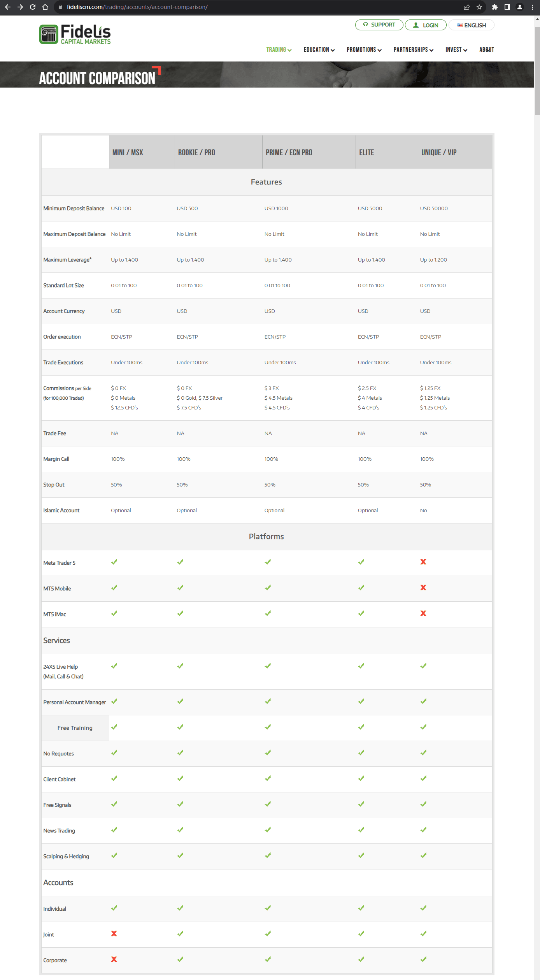Click the 'Minimum Deposit Balance' row label
Image resolution: width=540 pixels, height=980 pixels.
[74, 209]
